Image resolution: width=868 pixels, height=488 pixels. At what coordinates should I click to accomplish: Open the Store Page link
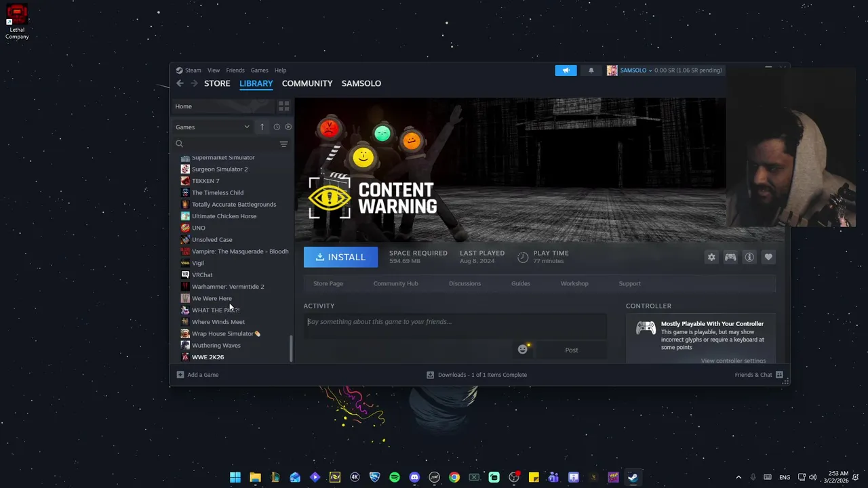pyautogui.click(x=328, y=283)
